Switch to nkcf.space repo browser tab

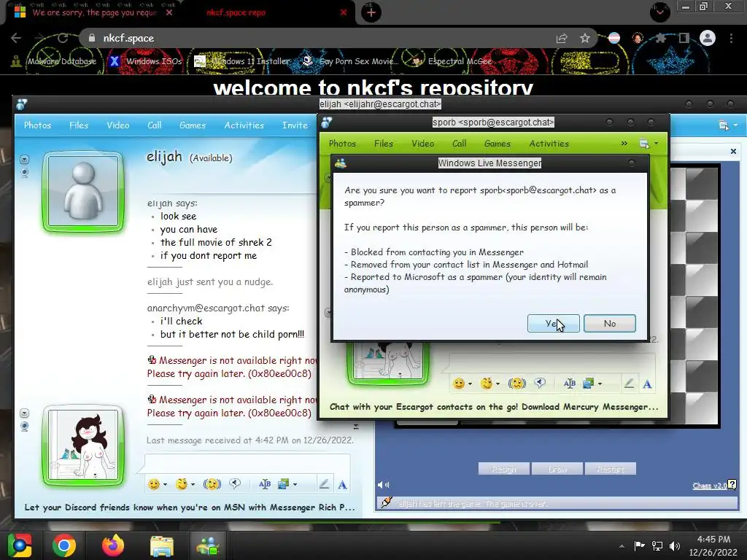pyautogui.click(x=236, y=13)
